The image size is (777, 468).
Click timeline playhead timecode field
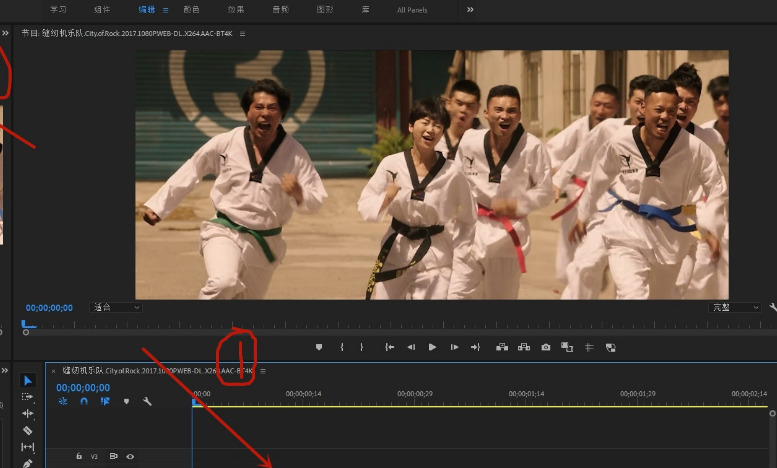(83, 388)
